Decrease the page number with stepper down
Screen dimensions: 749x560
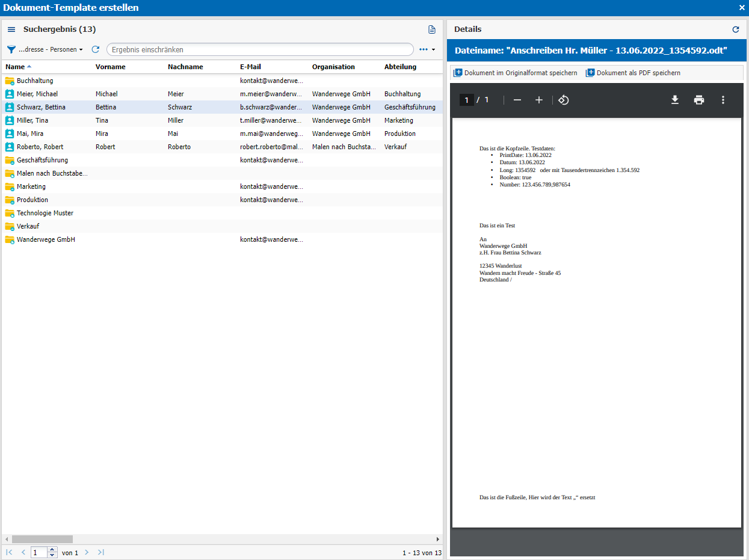[x=52, y=555]
